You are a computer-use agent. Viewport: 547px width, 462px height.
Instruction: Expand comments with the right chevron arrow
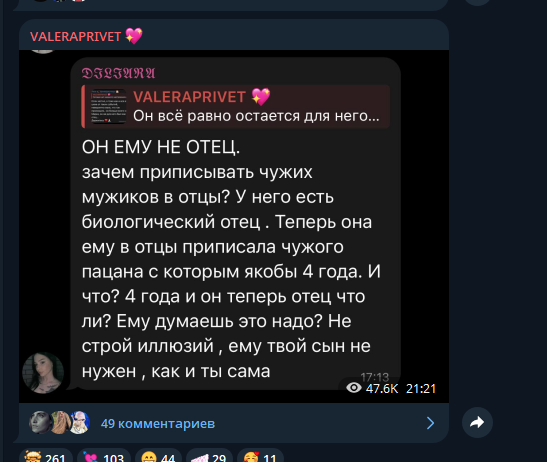pos(430,423)
